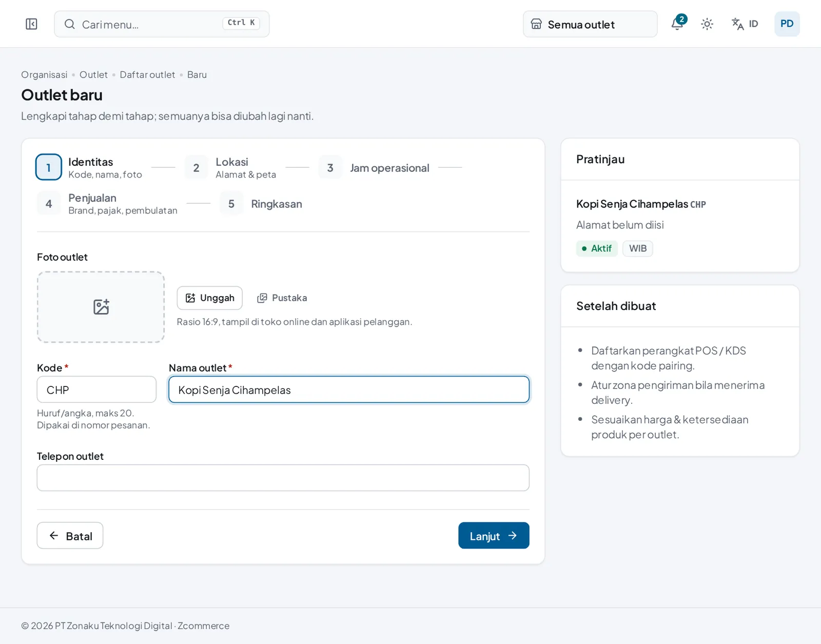Click the Telepon outlet field
The width and height of the screenshot is (821, 644).
point(283,478)
